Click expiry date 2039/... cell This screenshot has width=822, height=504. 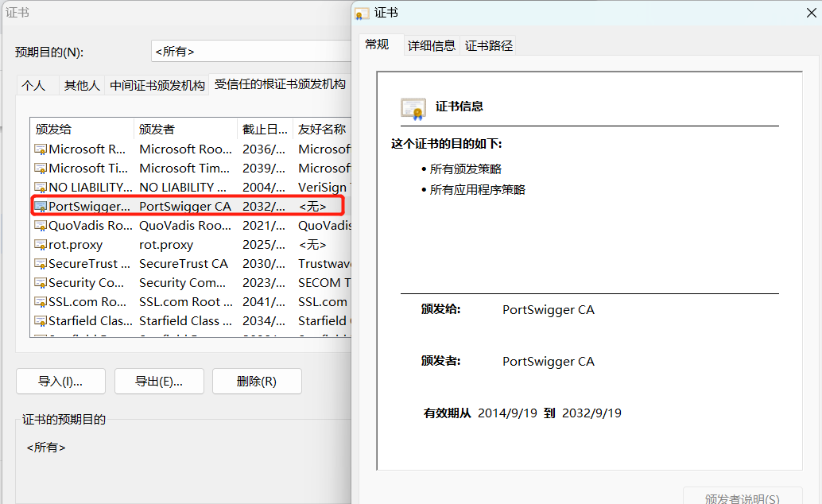pyautogui.click(x=264, y=169)
